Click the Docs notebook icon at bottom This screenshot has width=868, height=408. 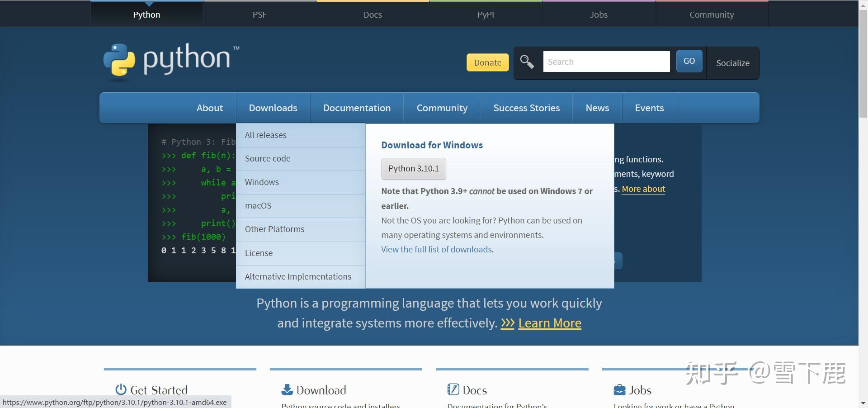pyautogui.click(x=453, y=389)
